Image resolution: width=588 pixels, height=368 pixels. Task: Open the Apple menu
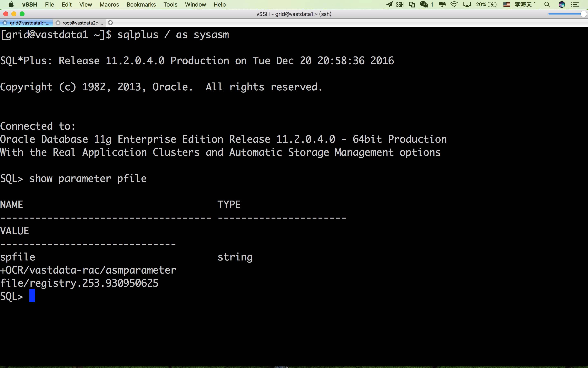pyautogui.click(x=11, y=4)
